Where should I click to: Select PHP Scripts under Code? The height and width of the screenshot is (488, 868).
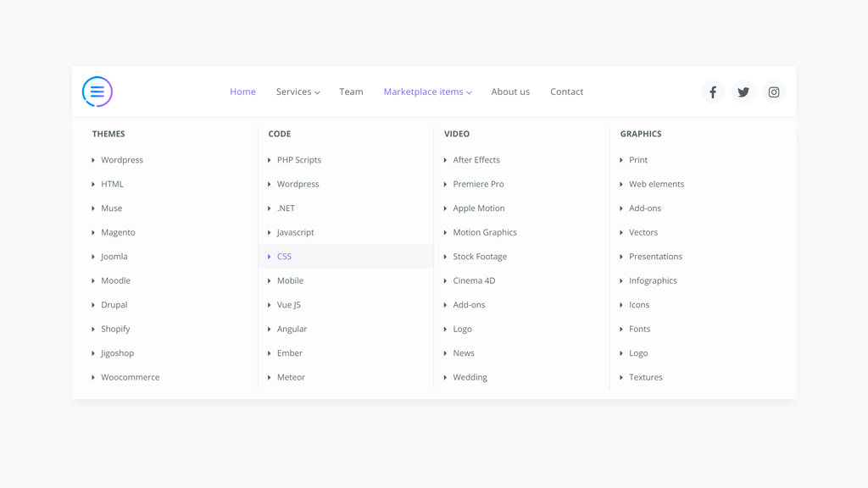(x=299, y=160)
